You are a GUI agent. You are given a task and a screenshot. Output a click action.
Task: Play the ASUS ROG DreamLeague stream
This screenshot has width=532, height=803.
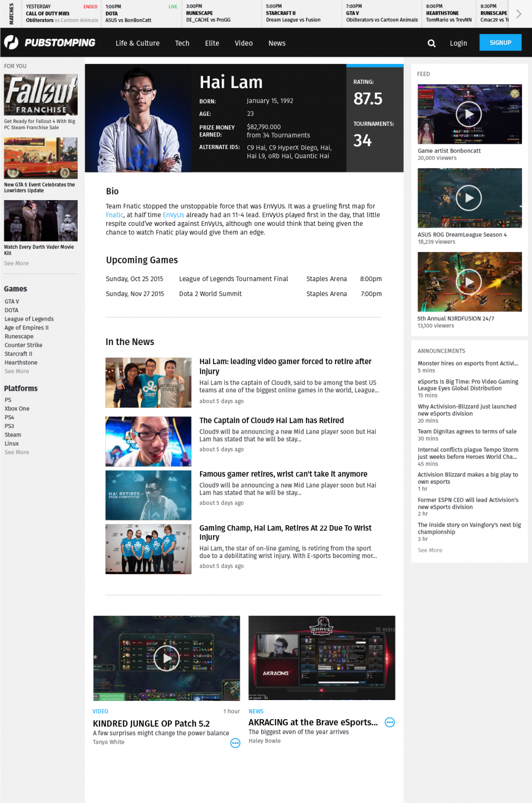pos(469,198)
